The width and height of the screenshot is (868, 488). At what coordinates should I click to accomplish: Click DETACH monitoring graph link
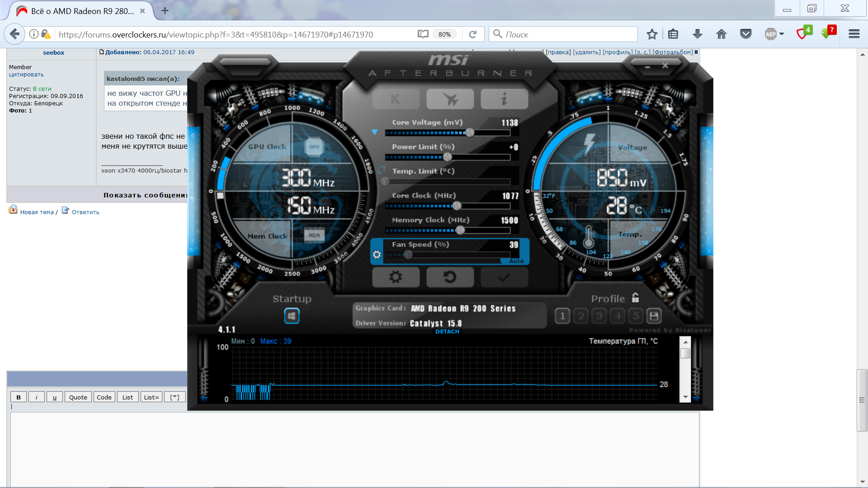pyautogui.click(x=447, y=332)
